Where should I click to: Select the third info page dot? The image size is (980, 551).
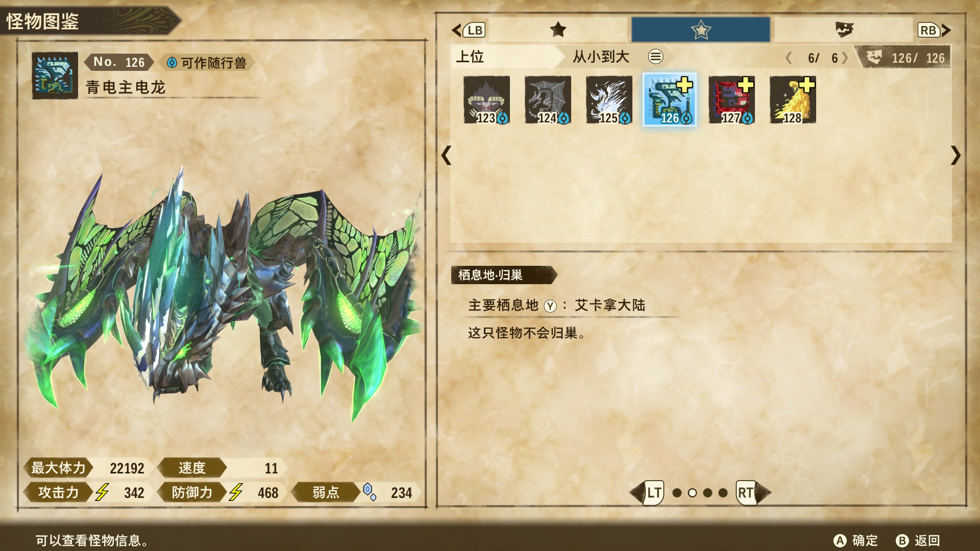[x=707, y=493]
